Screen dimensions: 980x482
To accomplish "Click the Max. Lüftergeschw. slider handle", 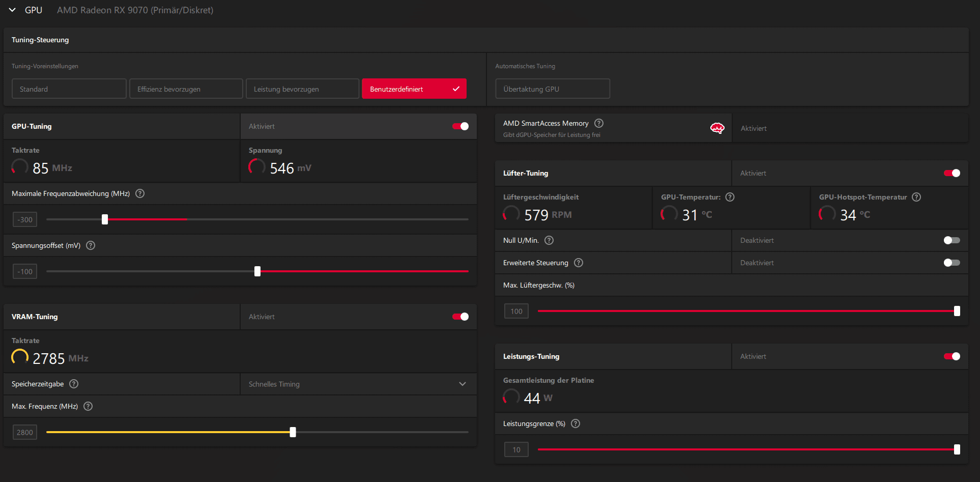I will click(x=957, y=311).
